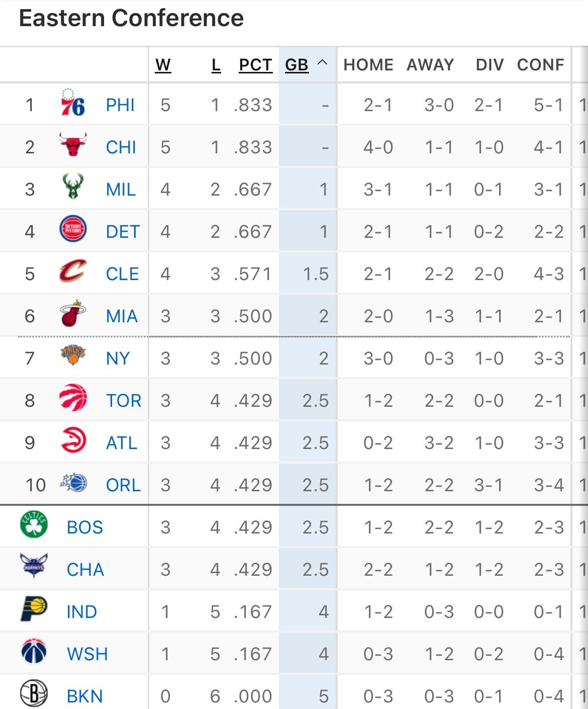Image resolution: width=588 pixels, height=709 pixels.
Task: Select the GB column header
Action: 297,65
